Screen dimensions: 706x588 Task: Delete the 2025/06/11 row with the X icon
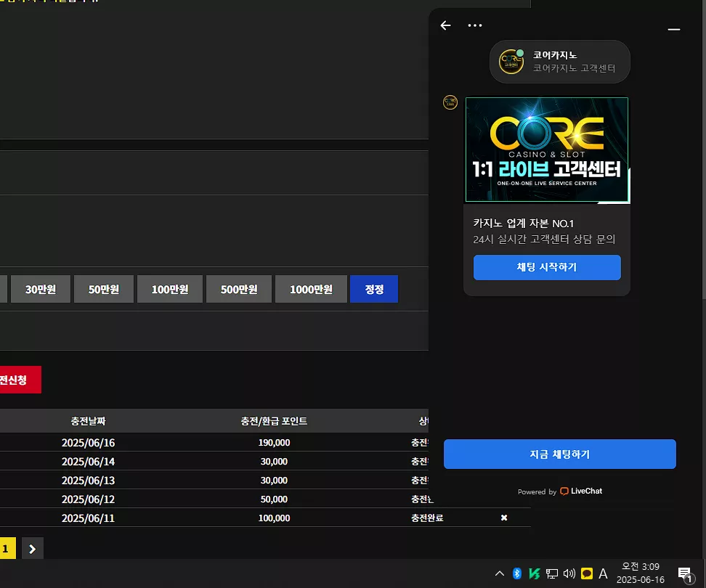click(504, 518)
